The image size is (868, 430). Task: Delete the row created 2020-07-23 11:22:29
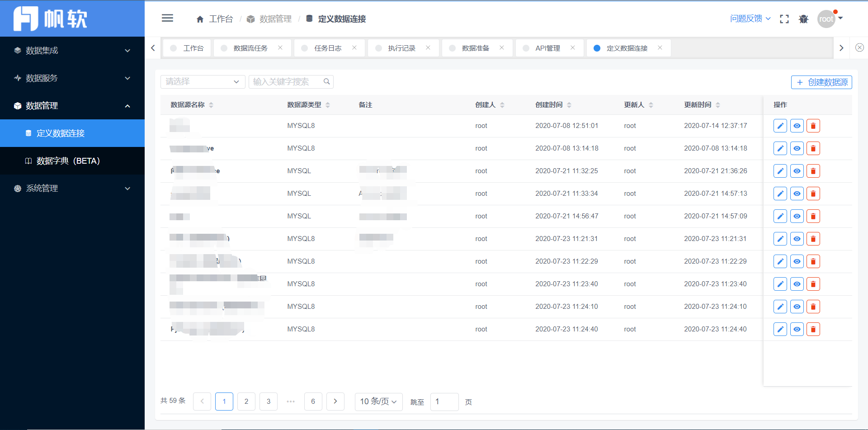tap(813, 261)
